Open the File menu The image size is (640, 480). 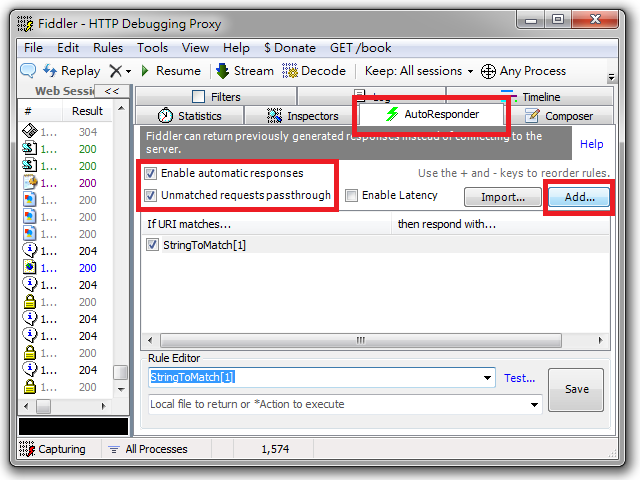[x=33, y=48]
